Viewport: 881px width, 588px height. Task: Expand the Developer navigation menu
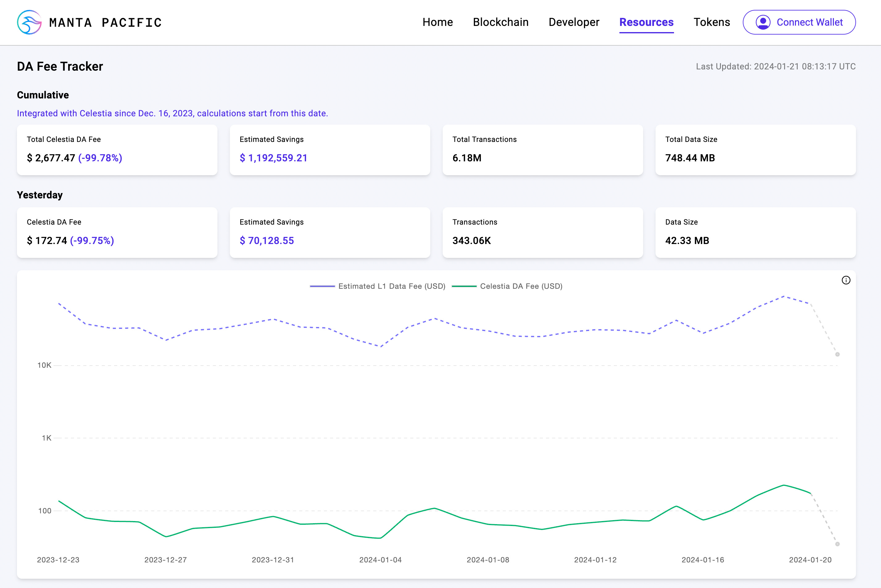(x=573, y=22)
